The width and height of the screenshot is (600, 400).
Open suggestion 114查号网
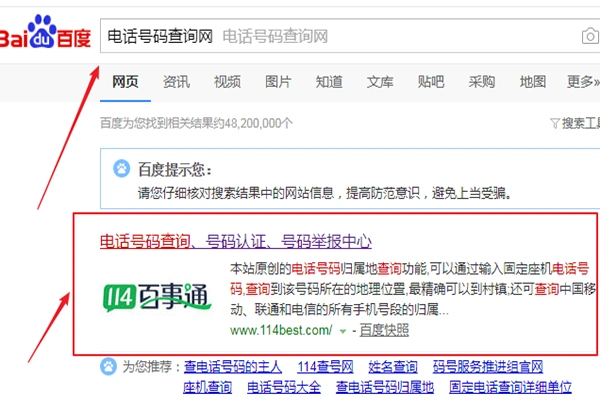click(x=326, y=367)
